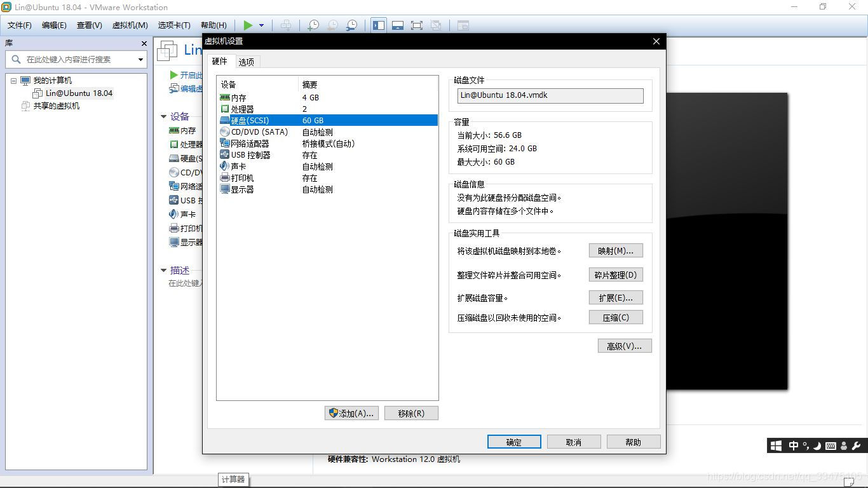Click the 取消 button
868x488 pixels.
(x=574, y=442)
